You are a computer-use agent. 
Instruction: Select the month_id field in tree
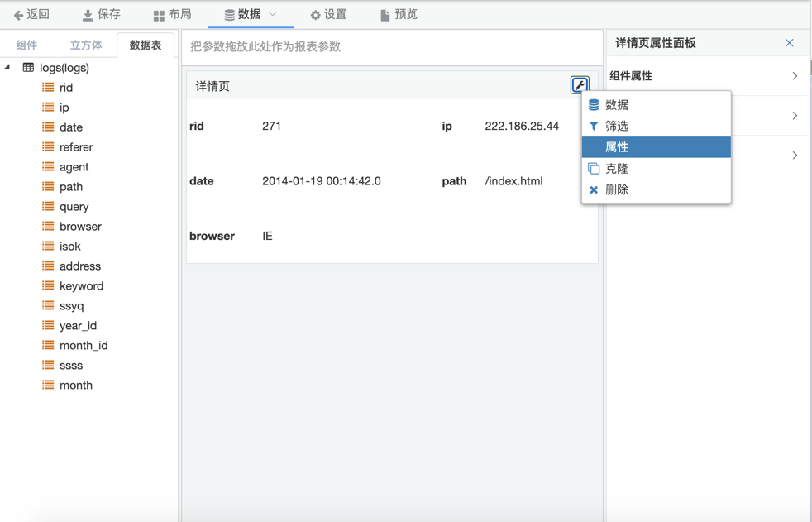click(84, 346)
